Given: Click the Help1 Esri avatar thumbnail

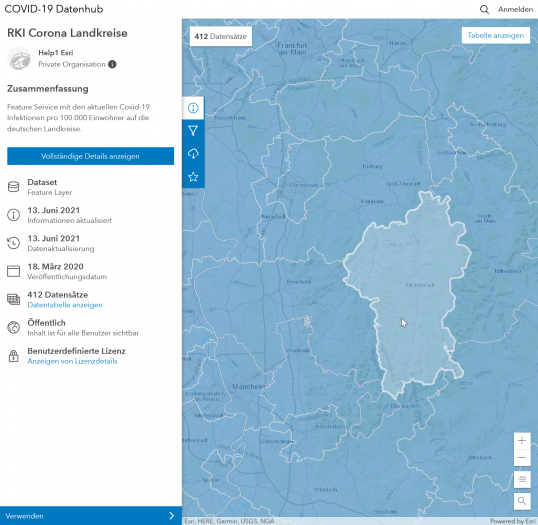Looking at the screenshot, I should coord(19,58).
